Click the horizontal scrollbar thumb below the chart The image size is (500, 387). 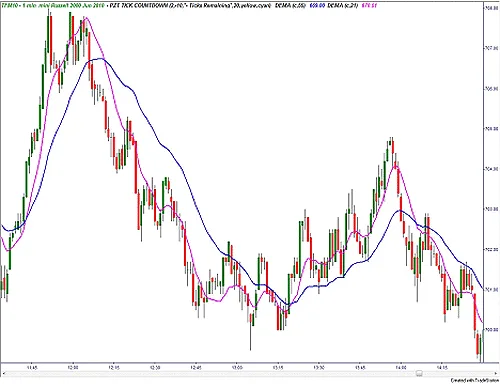pos(419,373)
